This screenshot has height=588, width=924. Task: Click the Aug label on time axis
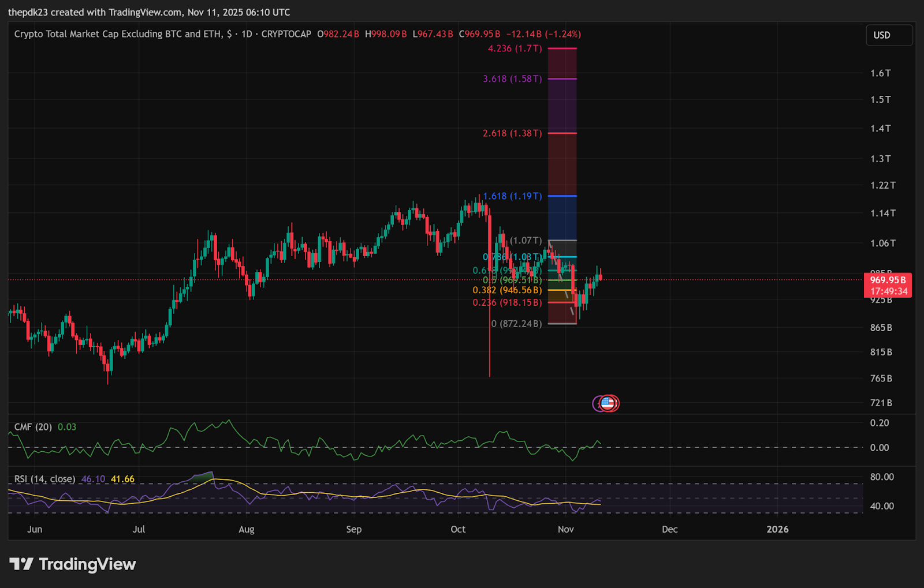click(x=247, y=529)
